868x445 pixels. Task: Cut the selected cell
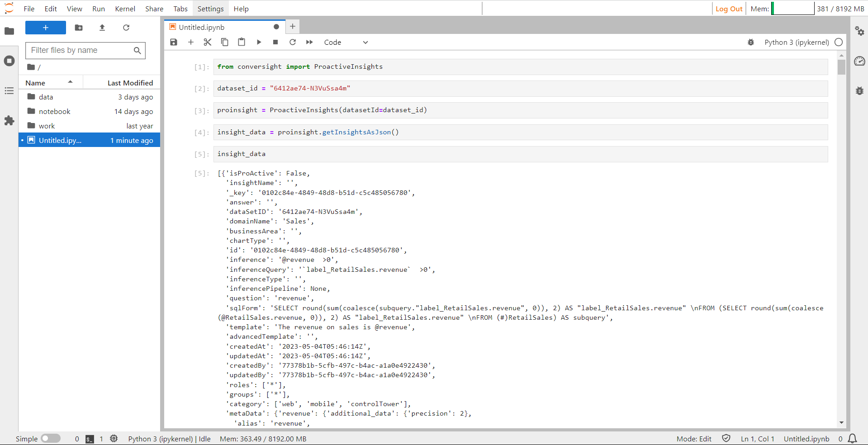point(208,42)
